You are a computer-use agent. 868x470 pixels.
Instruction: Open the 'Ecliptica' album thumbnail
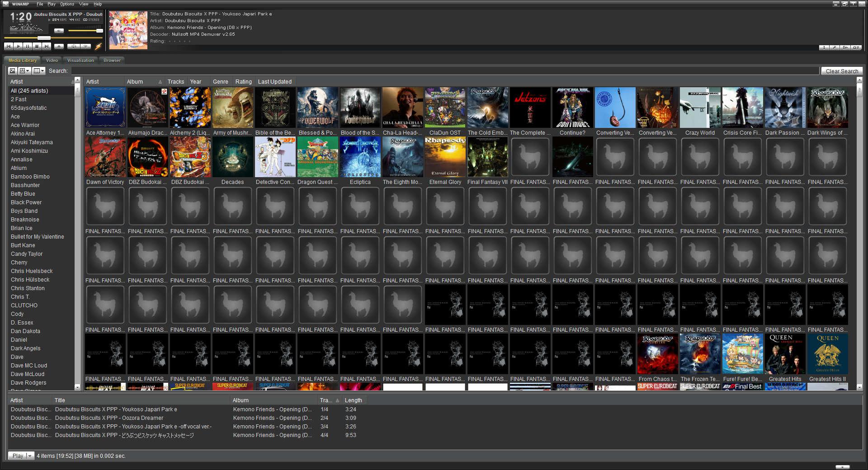[360, 161]
